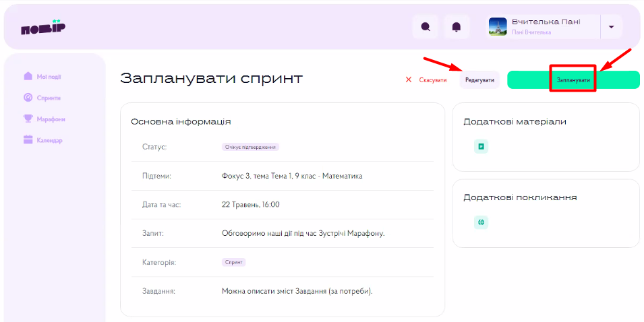Screen dimensions: 644x322
Task: Click the Марафони trophy icon
Action: tap(28, 119)
